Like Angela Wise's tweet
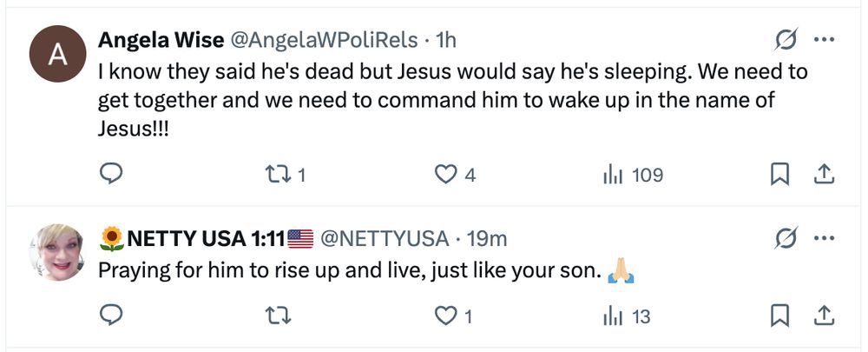 445,175
